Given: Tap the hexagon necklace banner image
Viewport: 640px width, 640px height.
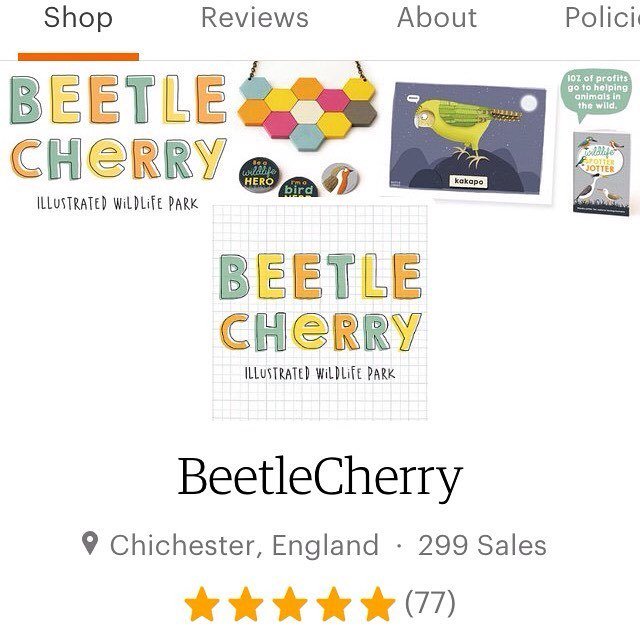Looking at the screenshot, I should pyautogui.click(x=307, y=107).
